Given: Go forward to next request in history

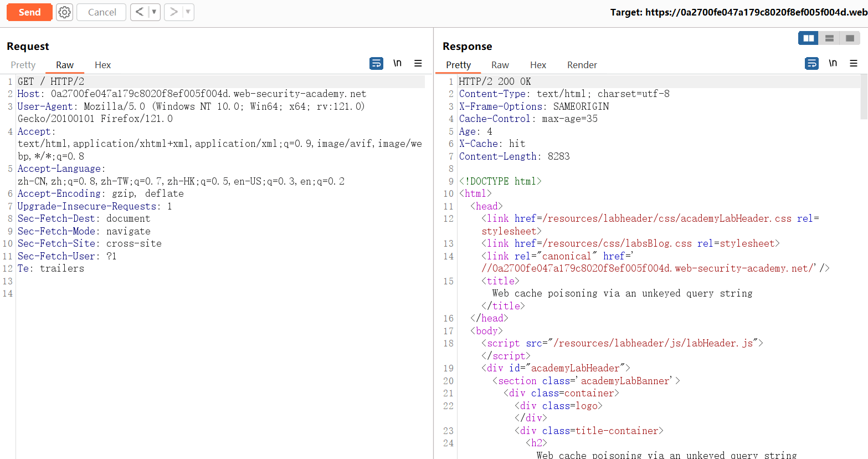Looking at the screenshot, I should point(173,12).
